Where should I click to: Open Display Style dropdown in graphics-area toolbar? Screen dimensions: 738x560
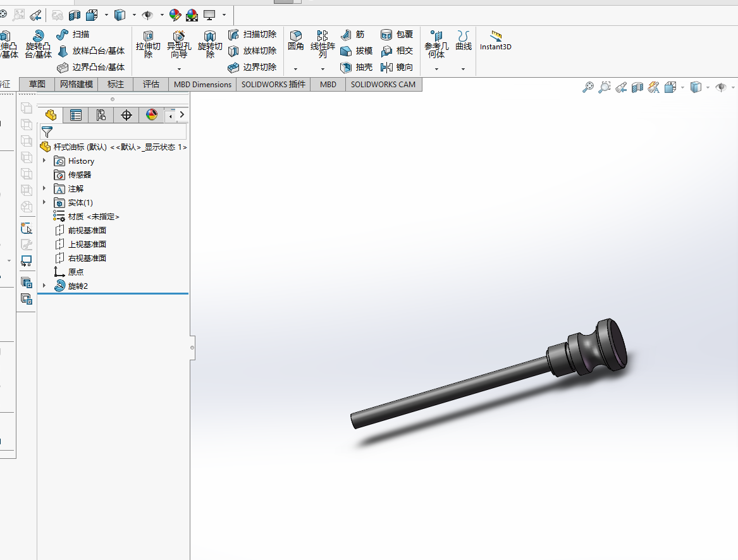point(708,87)
